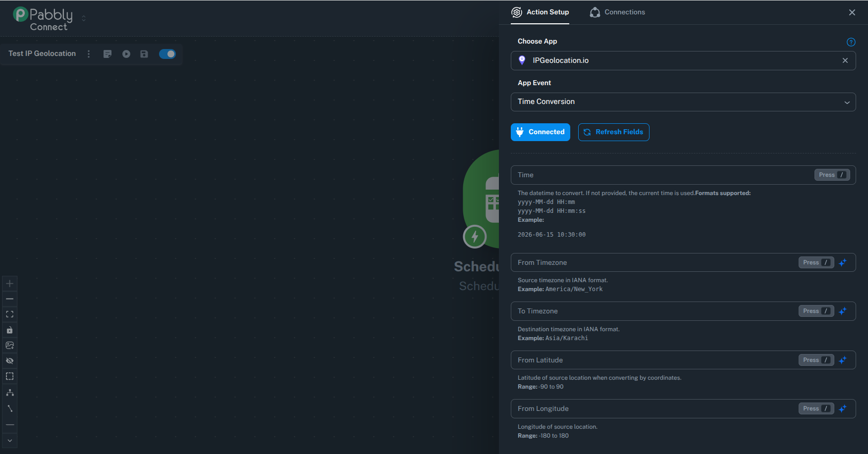Open the workflow notes icon
Image resolution: width=868 pixels, height=454 pixels.
pyautogui.click(x=108, y=54)
